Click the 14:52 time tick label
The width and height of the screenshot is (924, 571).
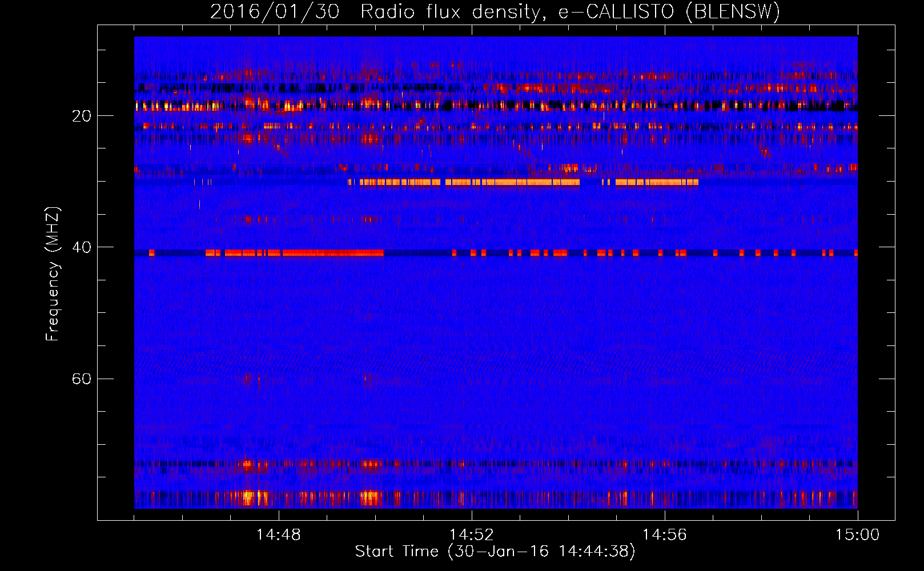472,535
